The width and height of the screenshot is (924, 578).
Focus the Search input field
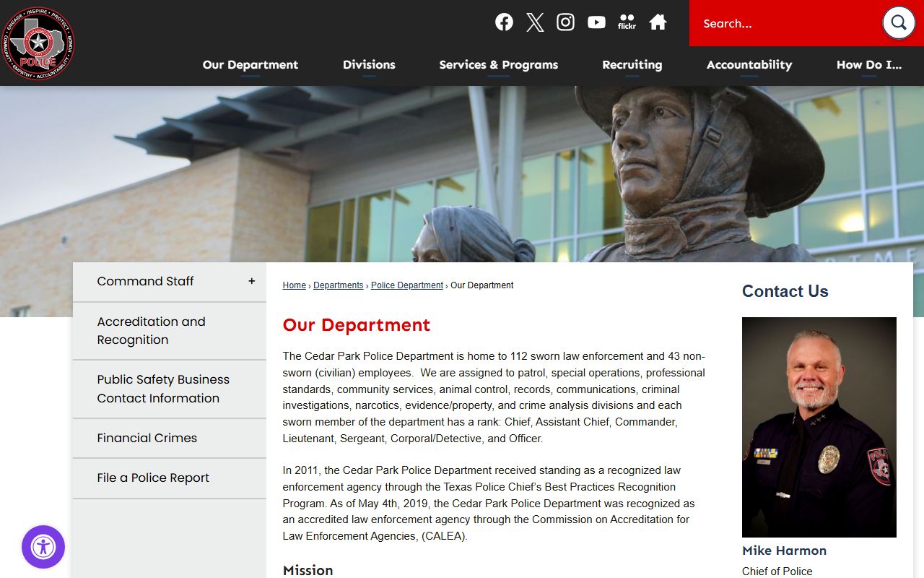(787, 23)
